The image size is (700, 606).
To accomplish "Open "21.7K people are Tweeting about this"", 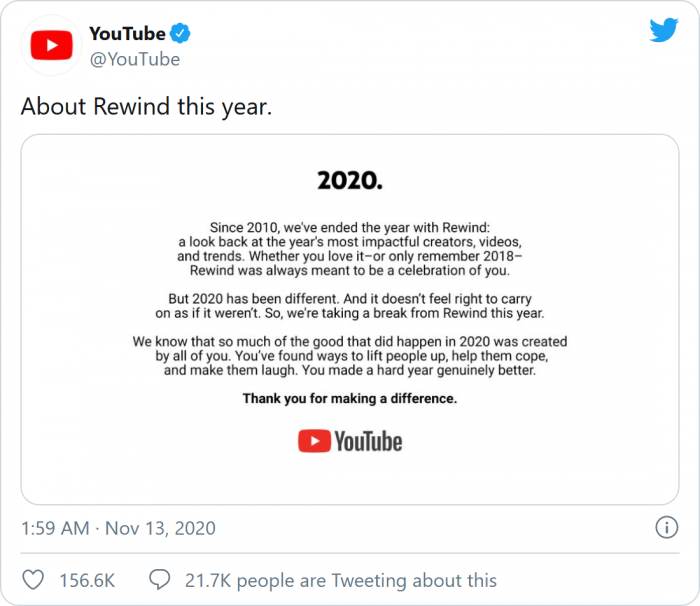I will 340,580.
